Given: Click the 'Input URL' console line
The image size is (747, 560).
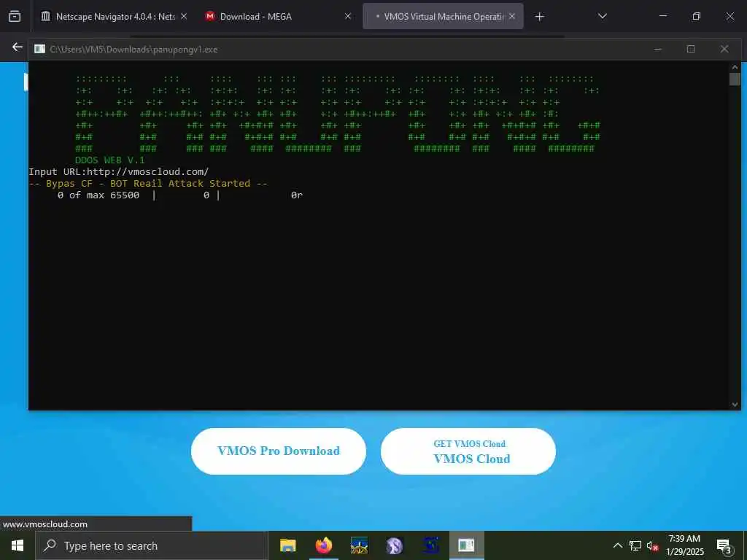Looking at the screenshot, I should coord(119,171).
